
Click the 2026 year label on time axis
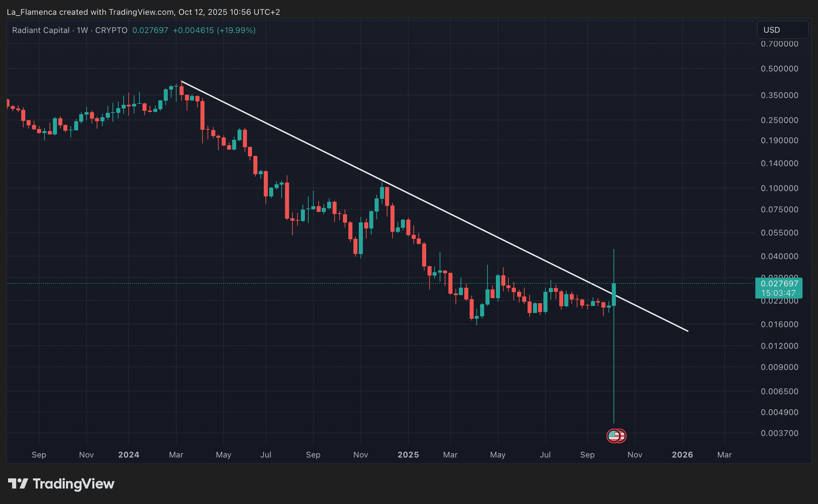point(682,455)
